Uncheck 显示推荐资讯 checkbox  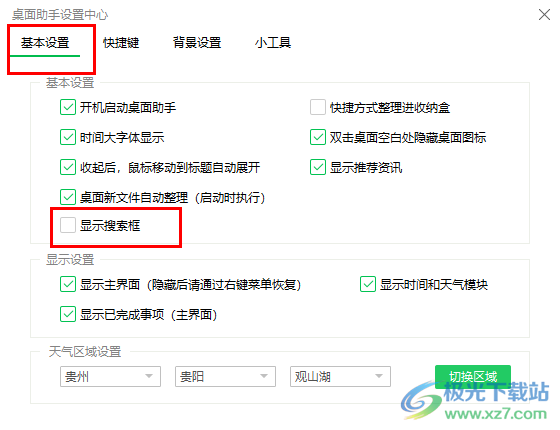point(318,167)
